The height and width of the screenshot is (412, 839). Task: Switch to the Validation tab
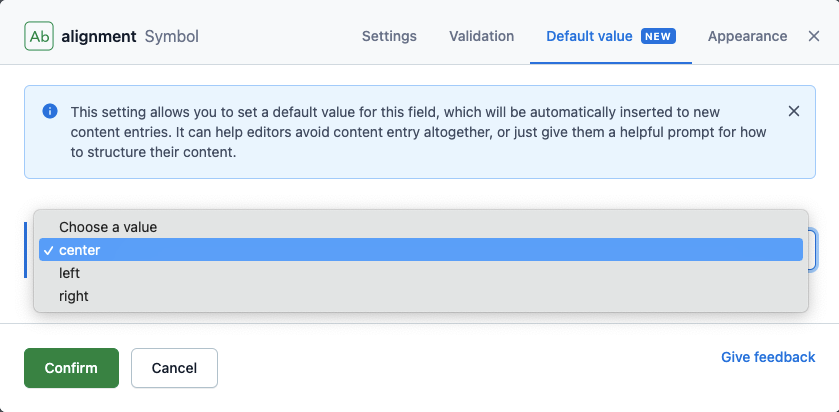coord(481,36)
